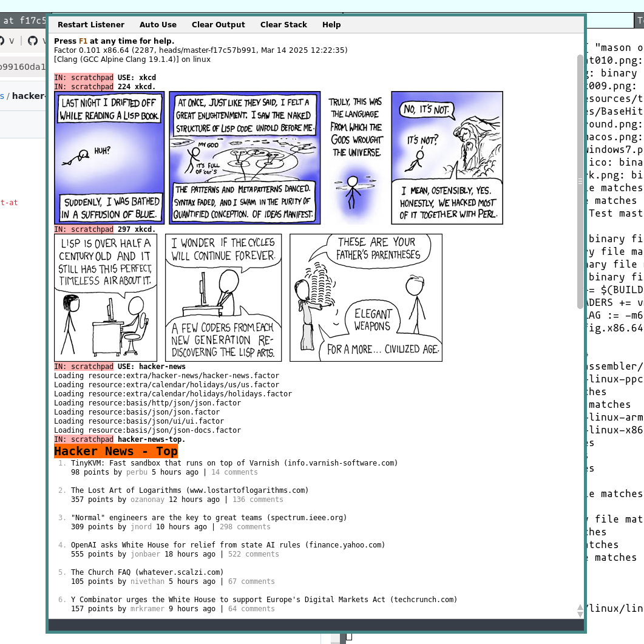Click the xkcd 297 Lisp Cycles comic image
The image size is (644, 644).
248,298
